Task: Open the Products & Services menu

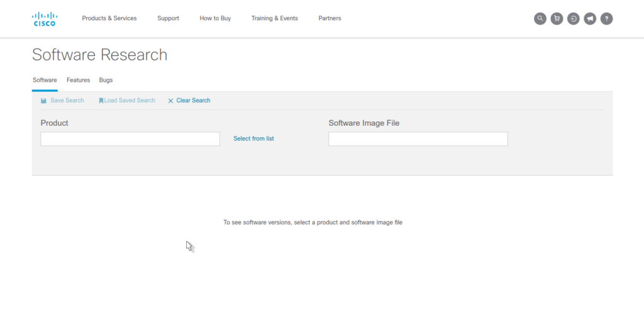Action: click(x=109, y=18)
